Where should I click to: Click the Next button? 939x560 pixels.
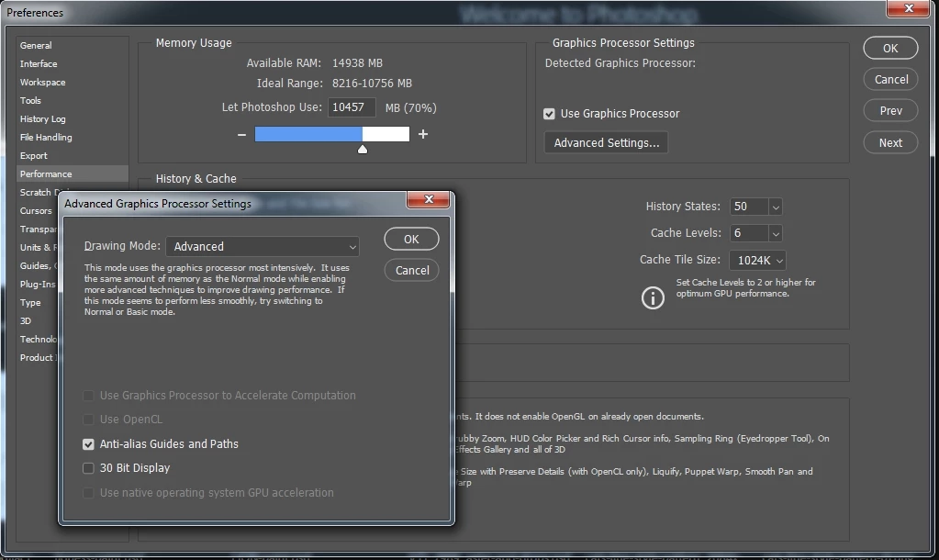click(x=890, y=142)
